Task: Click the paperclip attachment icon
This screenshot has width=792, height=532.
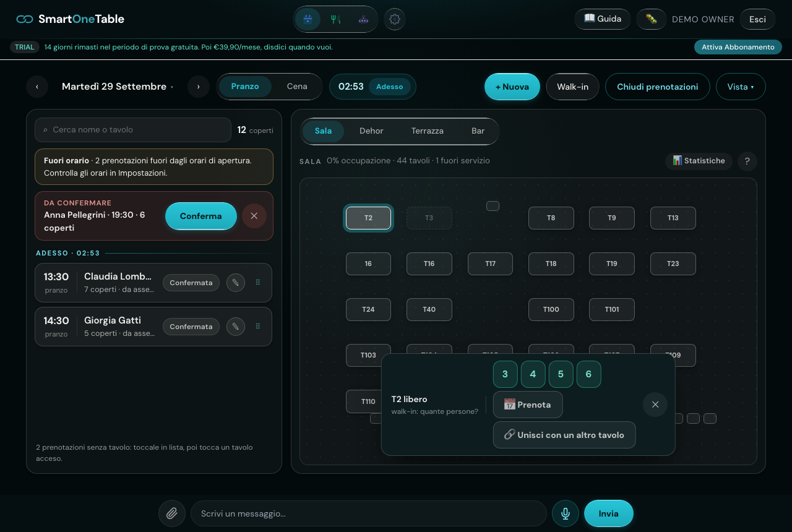Action: (172, 513)
